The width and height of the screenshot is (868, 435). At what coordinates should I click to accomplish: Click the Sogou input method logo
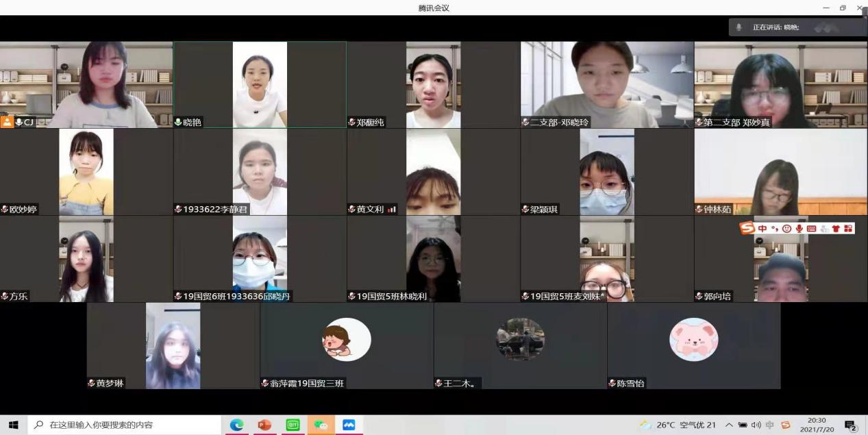click(747, 228)
